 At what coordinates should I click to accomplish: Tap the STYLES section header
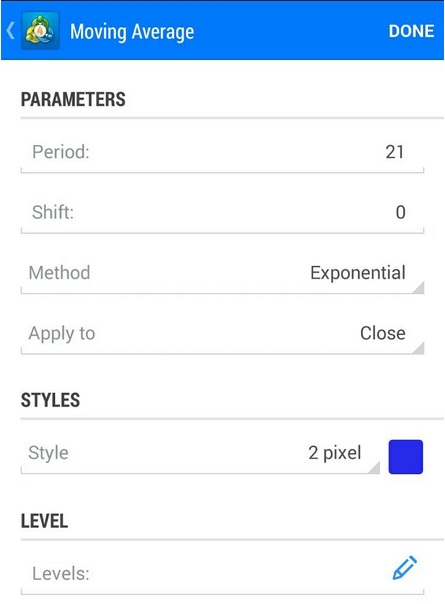50,400
